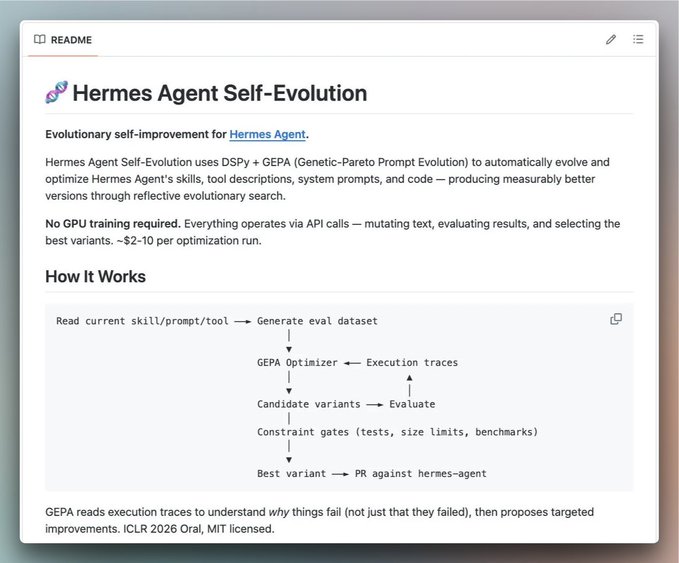Screen dimensions: 679x563
Task: Click the How It Works heading
Action: point(95,276)
